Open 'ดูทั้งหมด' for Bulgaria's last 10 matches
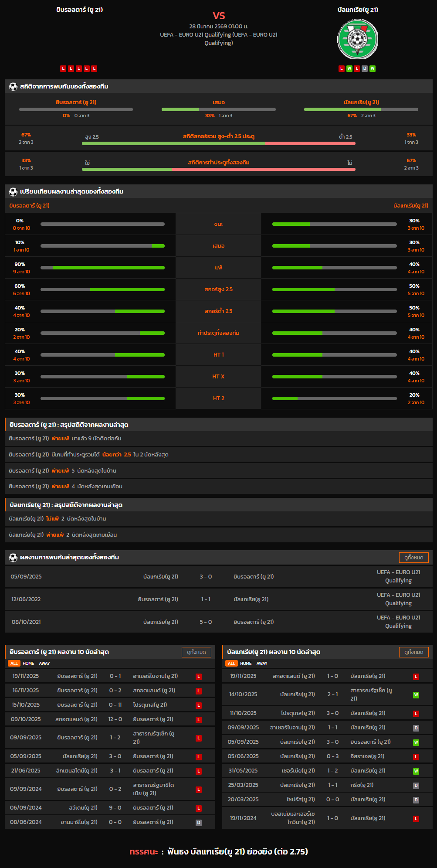Image resolution: width=437 pixels, height=868 pixels. coord(413,652)
